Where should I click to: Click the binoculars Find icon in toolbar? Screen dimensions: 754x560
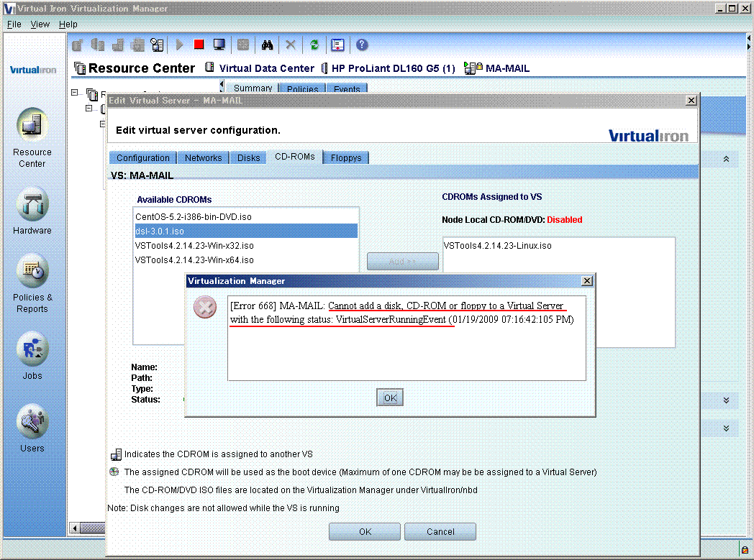[268, 45]
